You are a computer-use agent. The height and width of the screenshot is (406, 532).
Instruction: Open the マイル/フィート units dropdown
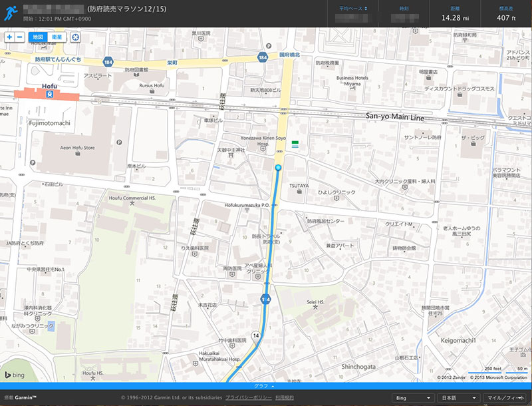point(506,398)
